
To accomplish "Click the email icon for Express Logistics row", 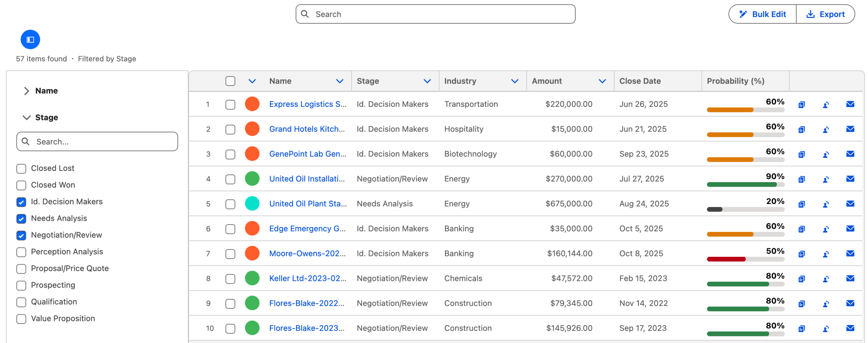I will click(850, 104).
